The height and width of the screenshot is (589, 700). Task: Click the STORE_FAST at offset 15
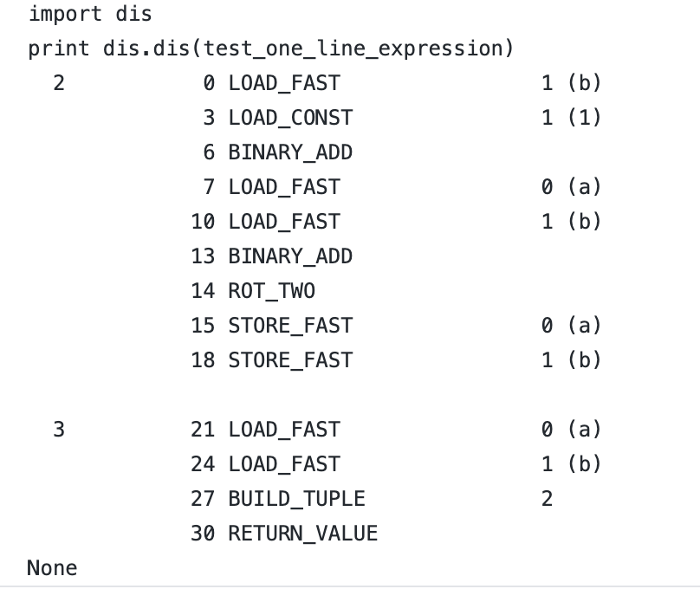[290, 326]
